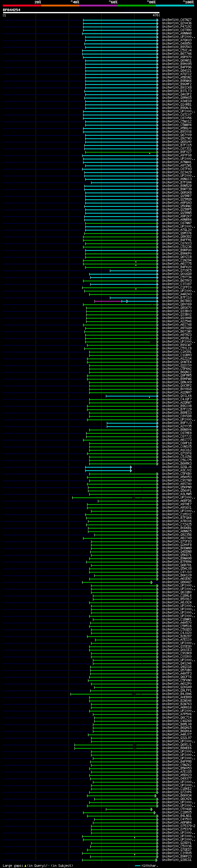Click entry UniRef100_Q0ILK4

[x=176, y=396]
